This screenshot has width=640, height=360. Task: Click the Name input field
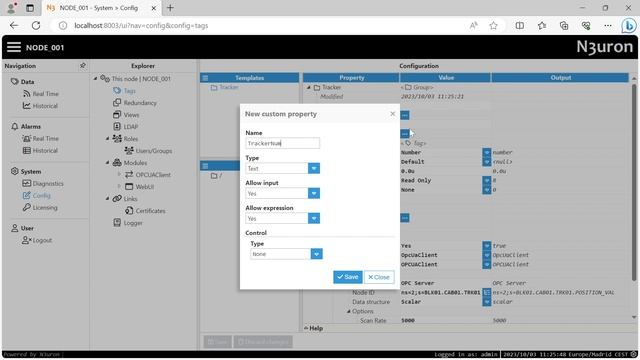(282, 143)
